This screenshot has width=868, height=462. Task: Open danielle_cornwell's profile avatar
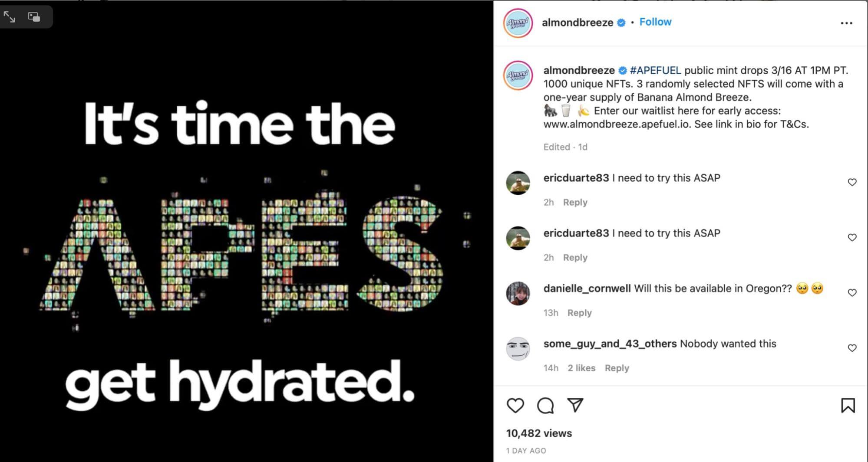[x=518, y=293]
